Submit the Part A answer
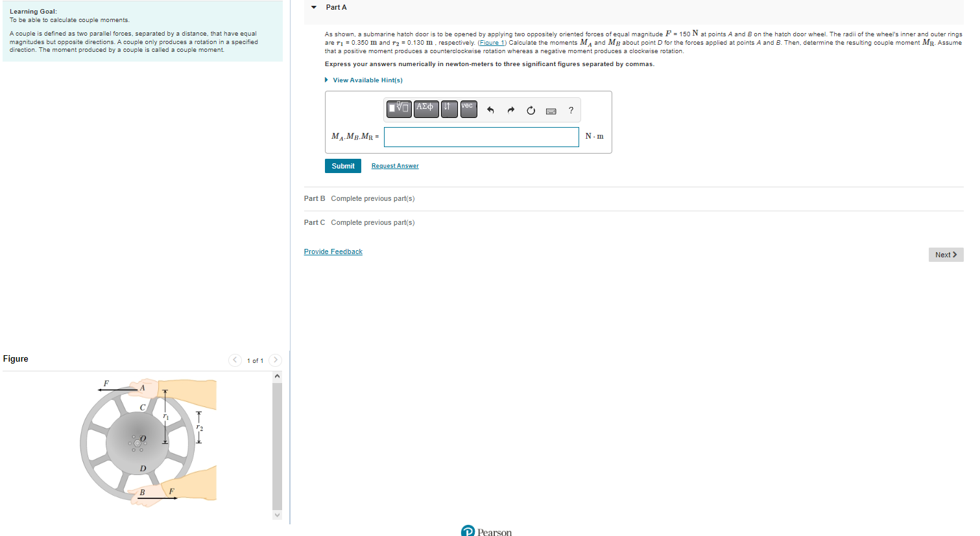980x536 pixels. 343,166
